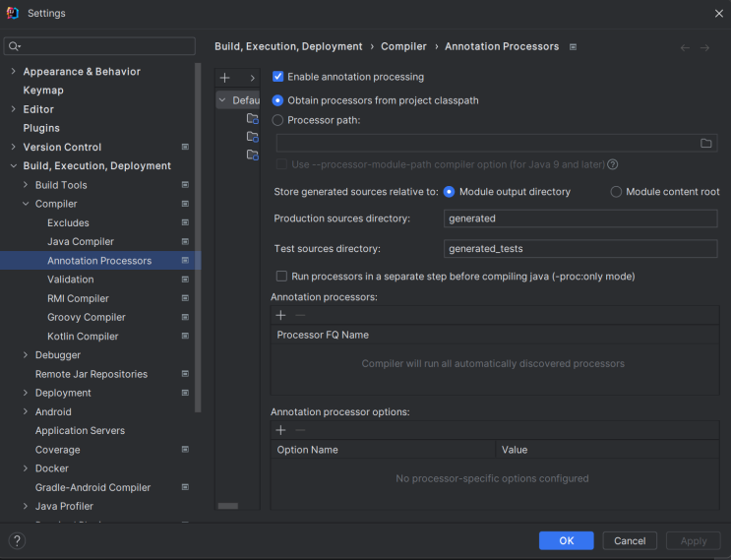Navigate forward in settings history

point(704,47)
